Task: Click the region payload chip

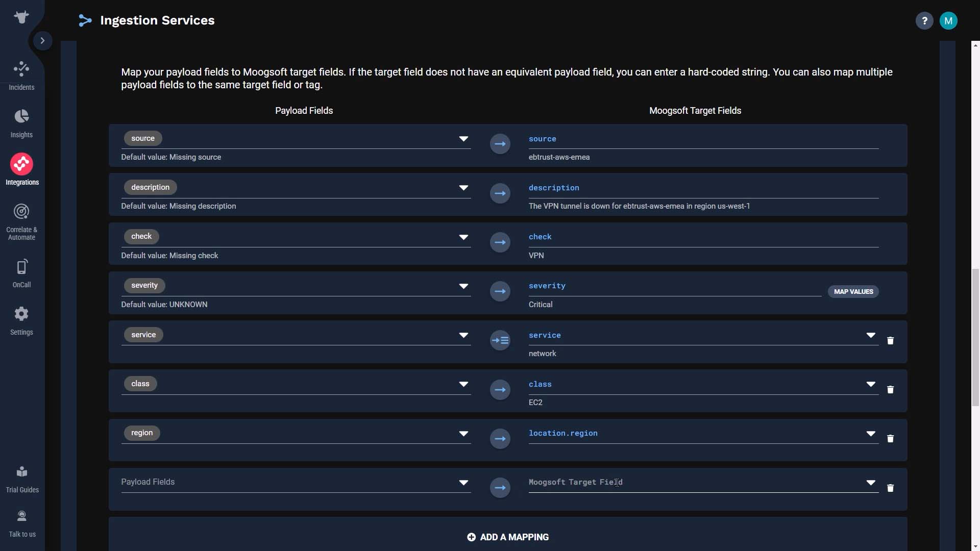Action: [142, 433]
